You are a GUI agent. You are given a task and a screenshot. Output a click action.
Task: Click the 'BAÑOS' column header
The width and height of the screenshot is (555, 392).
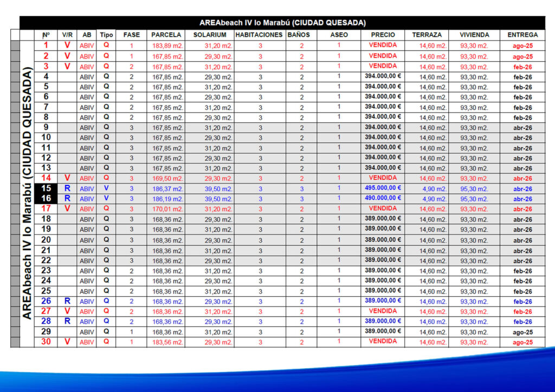[299, 35]
